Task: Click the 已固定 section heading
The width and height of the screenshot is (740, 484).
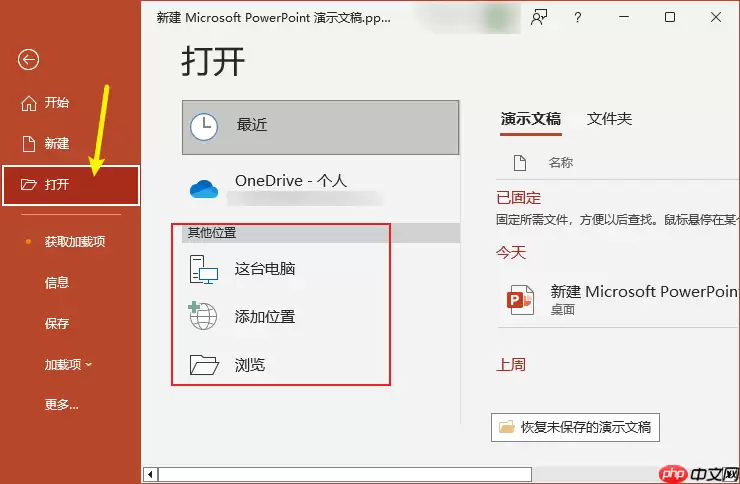Action: [x=518, y=198]
